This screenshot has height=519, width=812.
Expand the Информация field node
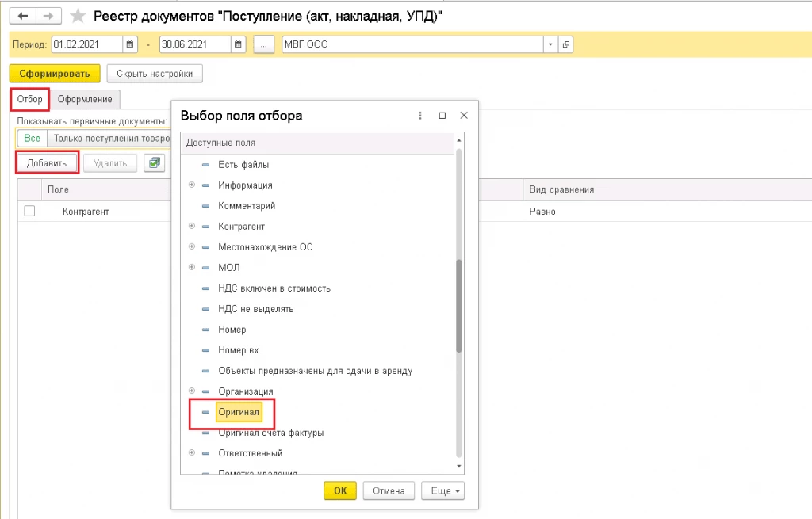192,185
